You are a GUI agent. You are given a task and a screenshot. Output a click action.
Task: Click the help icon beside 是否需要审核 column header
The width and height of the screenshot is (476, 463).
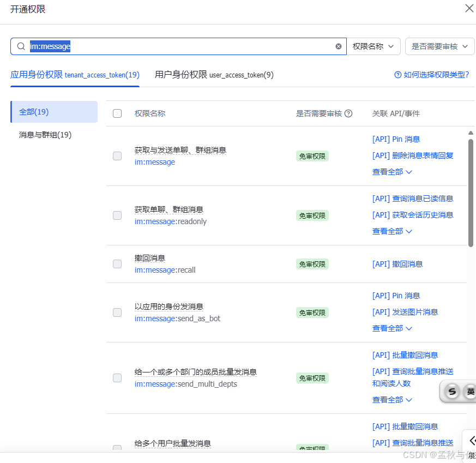349,113
